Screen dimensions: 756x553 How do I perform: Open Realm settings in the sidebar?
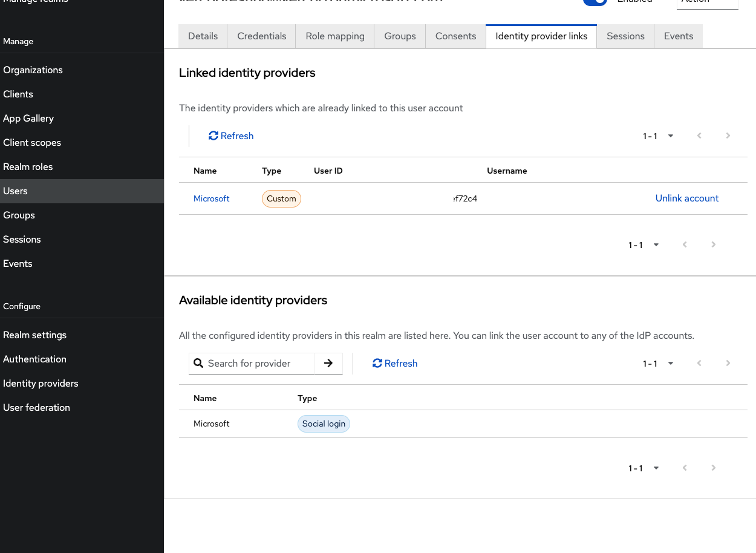82,335
